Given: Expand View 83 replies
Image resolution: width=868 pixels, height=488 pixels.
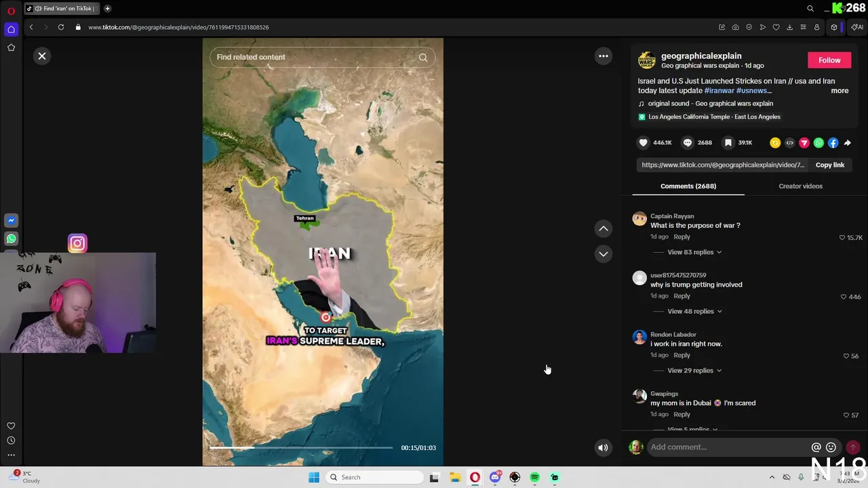Looking at the screenshot, I should click(x=694, y=252).
